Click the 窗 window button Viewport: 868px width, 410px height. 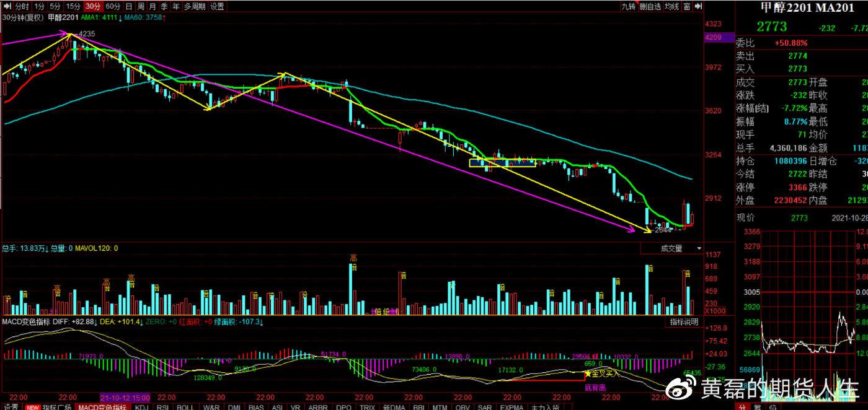pos(687,6)
